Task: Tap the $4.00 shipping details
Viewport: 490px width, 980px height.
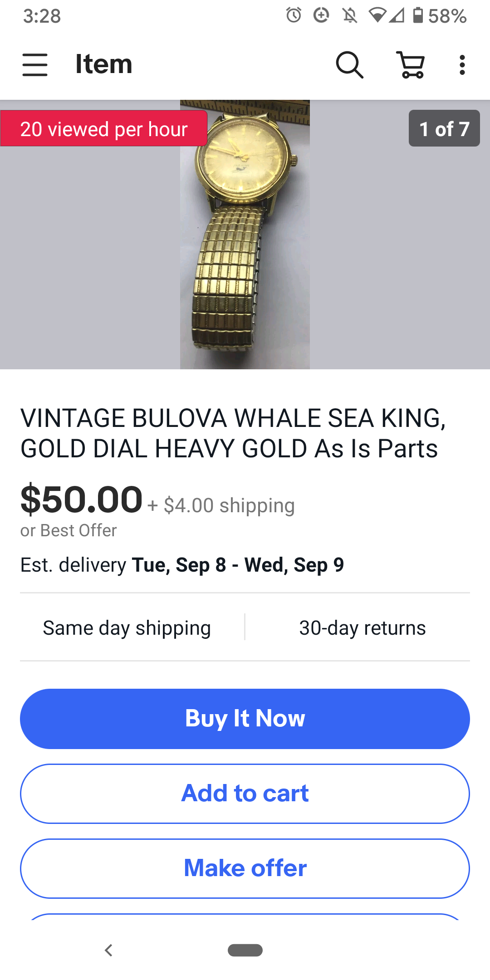Action: tap(229, 505)
